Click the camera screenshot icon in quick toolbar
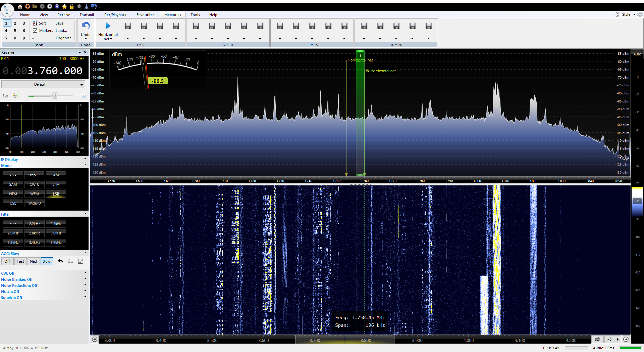This screenshot has height=352, width=644. 79,6
